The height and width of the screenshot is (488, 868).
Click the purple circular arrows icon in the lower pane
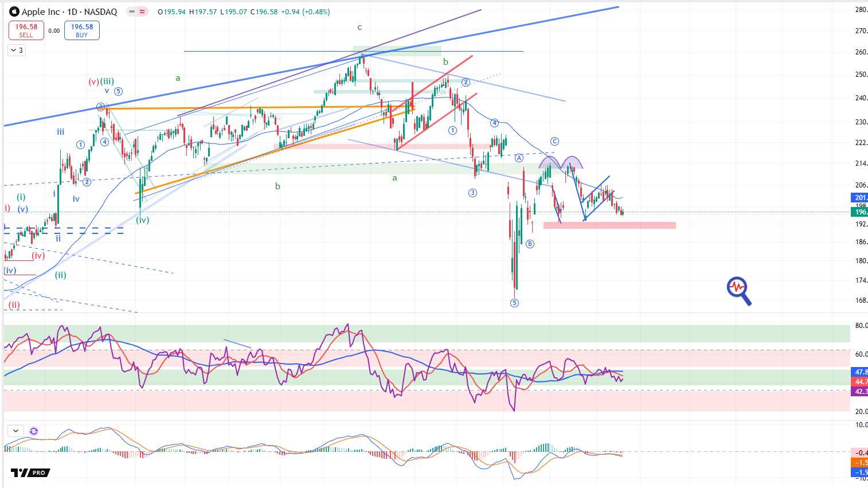click(34, 431)
